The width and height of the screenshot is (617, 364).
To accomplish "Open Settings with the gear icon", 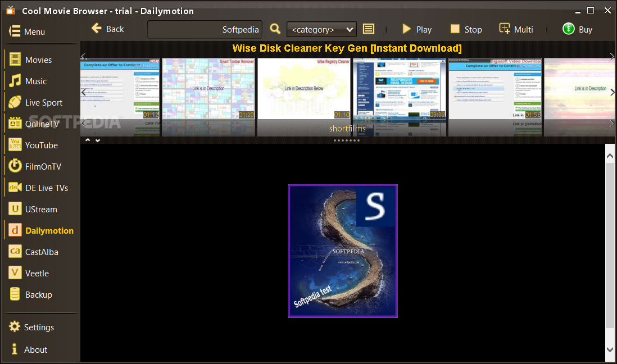I will (x=31, y=327).
